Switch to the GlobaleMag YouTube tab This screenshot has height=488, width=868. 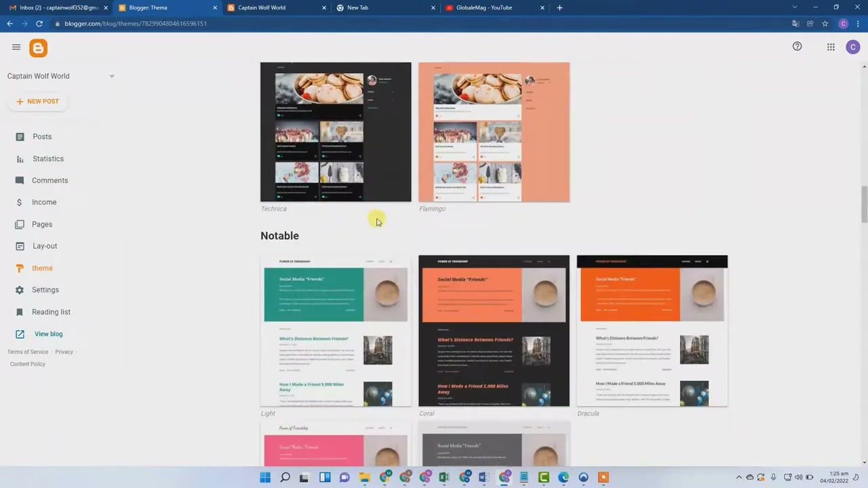(x=484, y=7)
